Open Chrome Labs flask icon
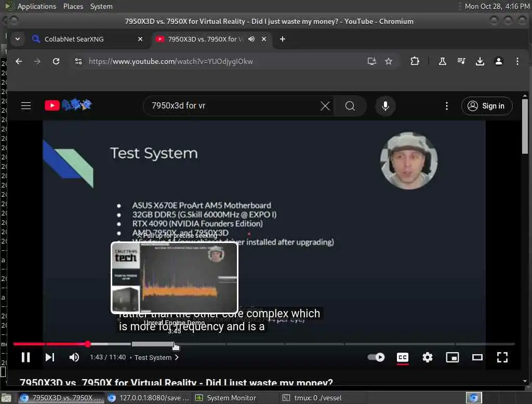 click(442, 61)
